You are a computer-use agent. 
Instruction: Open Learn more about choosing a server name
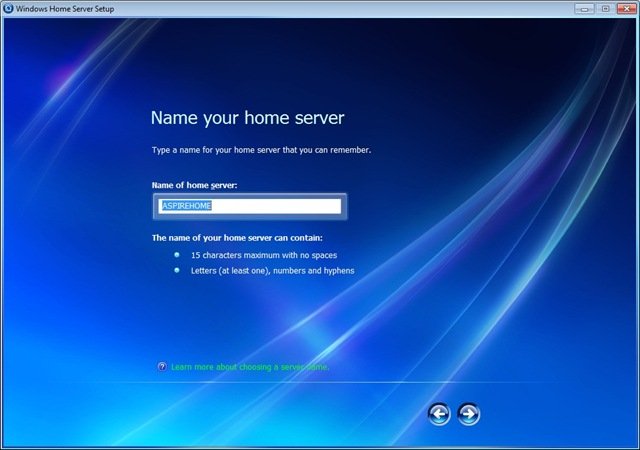coord(250,367)
